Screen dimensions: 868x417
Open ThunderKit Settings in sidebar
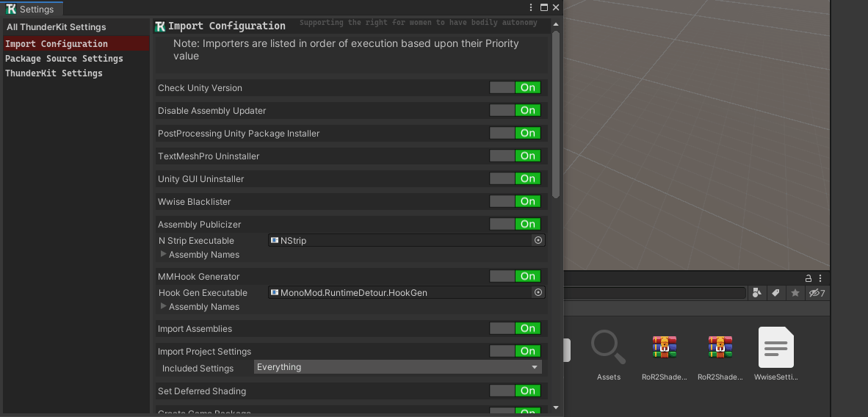click(54, 73)
